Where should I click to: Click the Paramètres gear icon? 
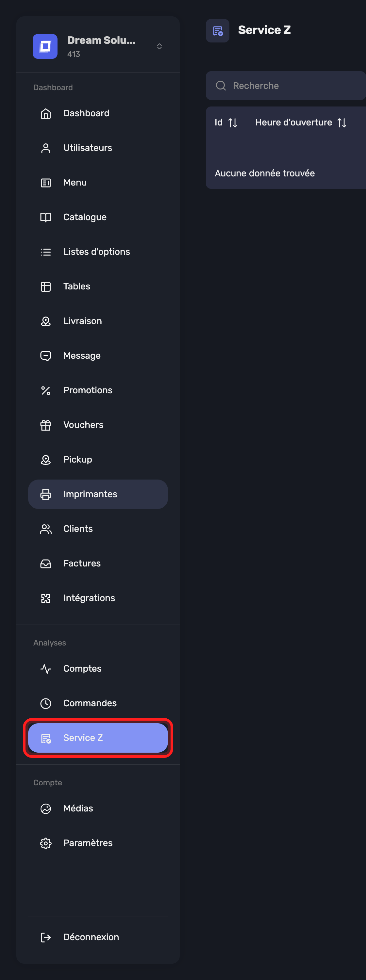pos(46,843)
